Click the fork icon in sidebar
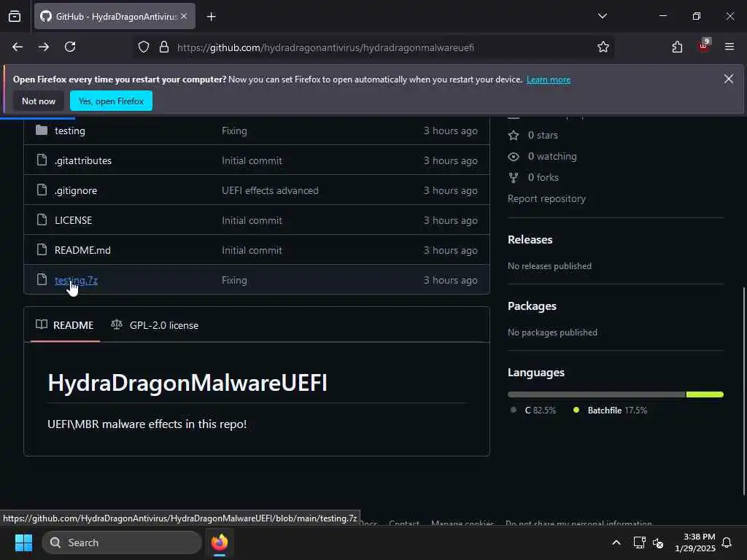This screenshot has height=560, width=747. (x=514, y=178)
